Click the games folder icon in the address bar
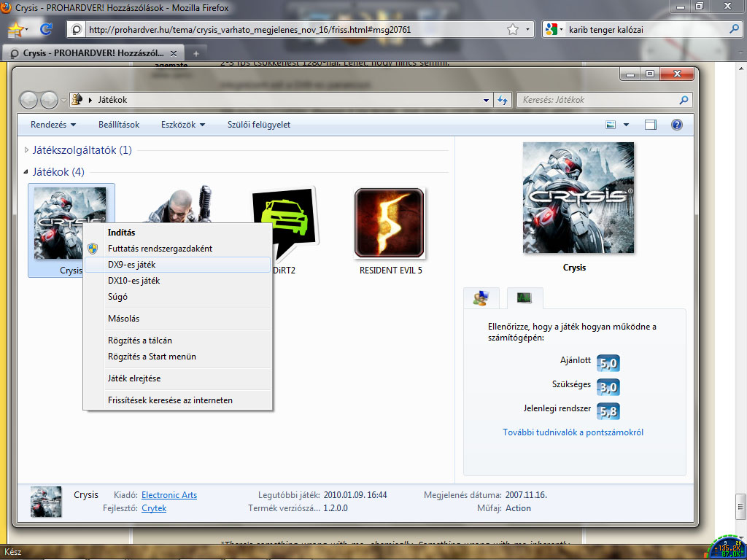Viewport: 747px width, 560px height. pyautogui.click(x=77, y=99)
